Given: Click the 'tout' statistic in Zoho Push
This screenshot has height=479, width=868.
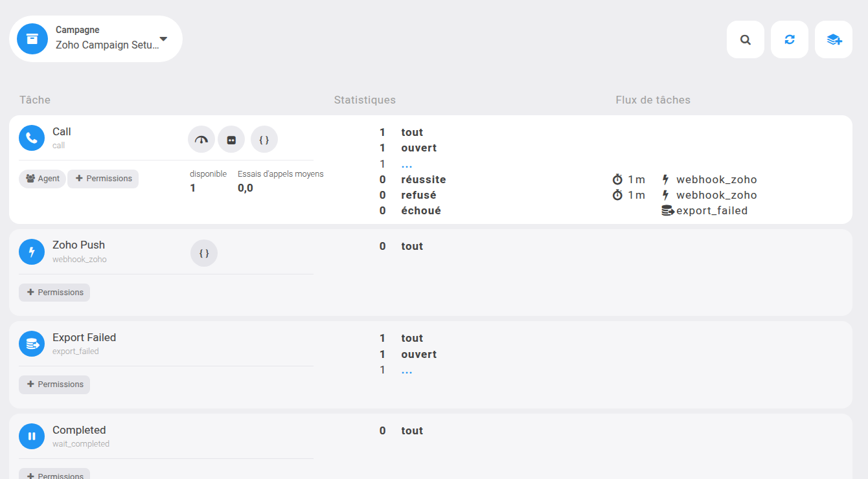Looking at the screenshot, I should click(x=412, y=246).
